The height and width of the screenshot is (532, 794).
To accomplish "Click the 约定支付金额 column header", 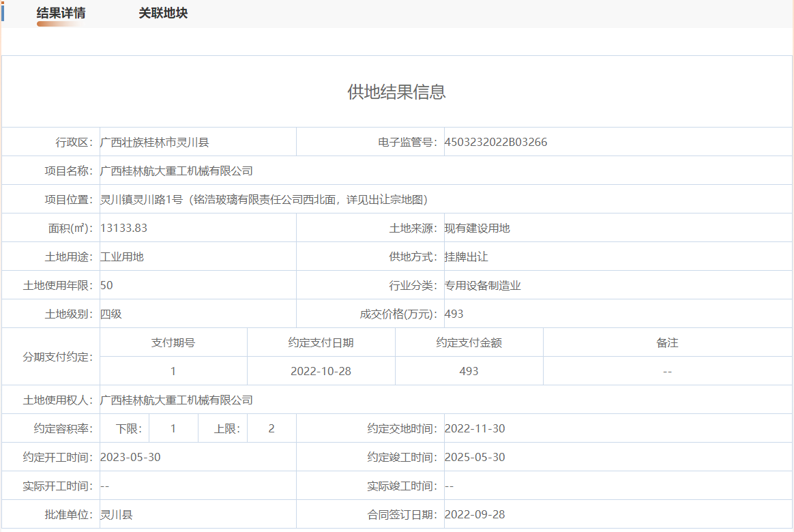I will [x=469, y=343].
